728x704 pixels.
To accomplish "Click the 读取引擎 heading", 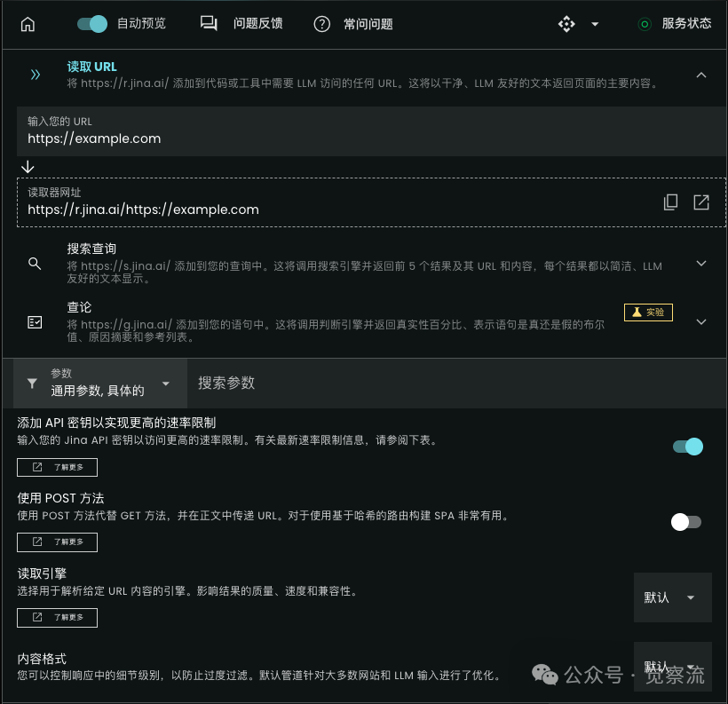I will click(42, 573).
